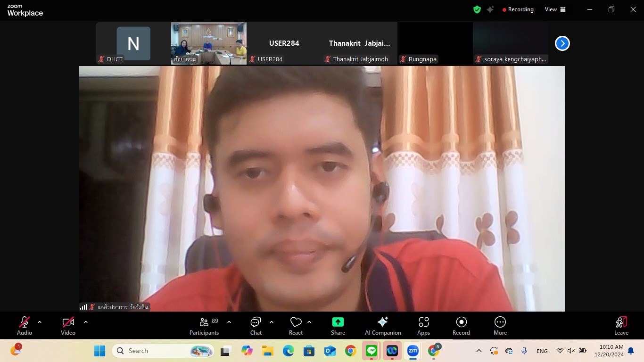Open video options caret beside Video
The height and width of the screenshot is (362, 644).
86,322
